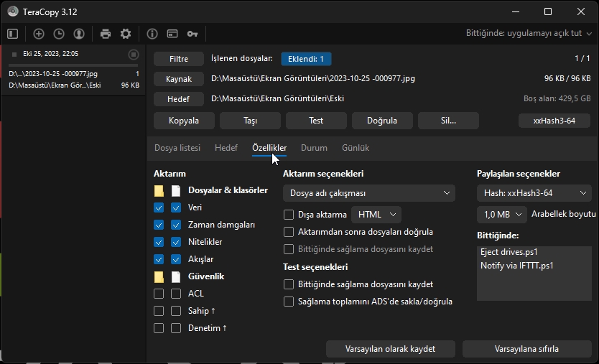Click the Doğrula button
Image resolution: width=599 pixels, height=364 pixels.
382,121
